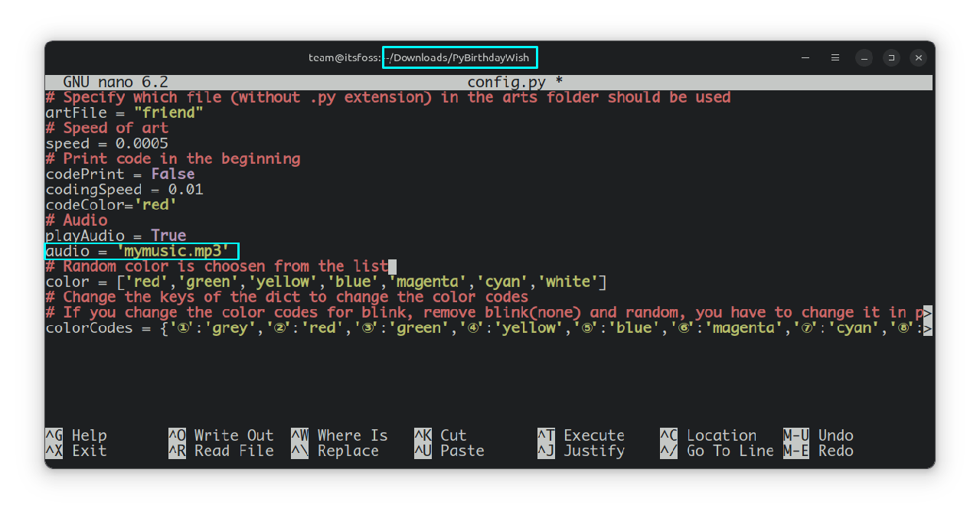Click the Undo shortcut label

tap(835, 435)
